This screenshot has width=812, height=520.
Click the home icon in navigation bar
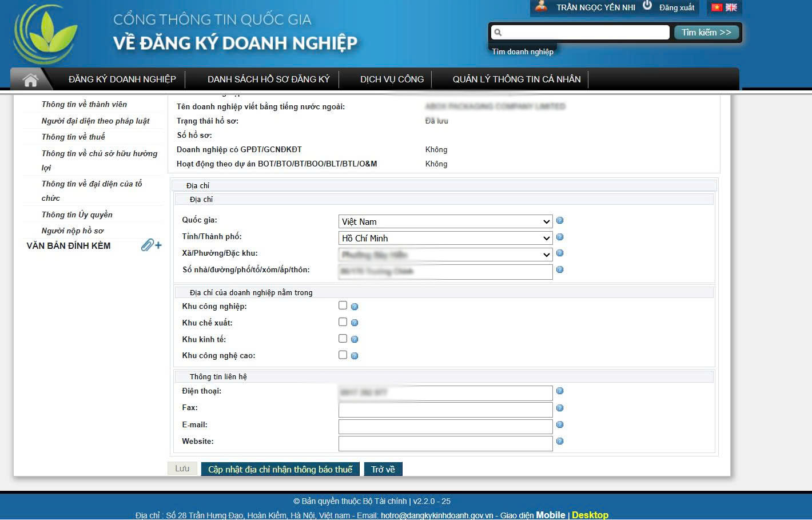point(30,80)
